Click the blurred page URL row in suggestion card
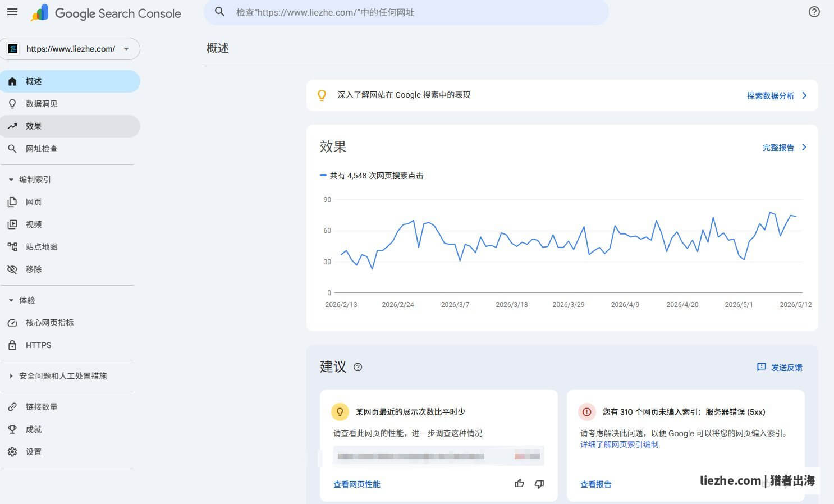The width and height of the screenshot is (834, 504). pyautogui.click(x=439, y=456)
